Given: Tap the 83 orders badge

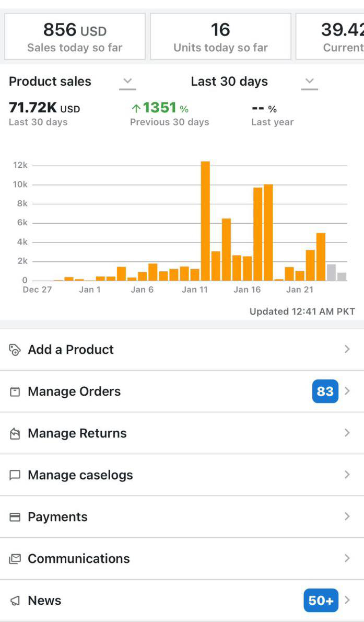Looking at the screenshot, I should [x=325, y=391].
